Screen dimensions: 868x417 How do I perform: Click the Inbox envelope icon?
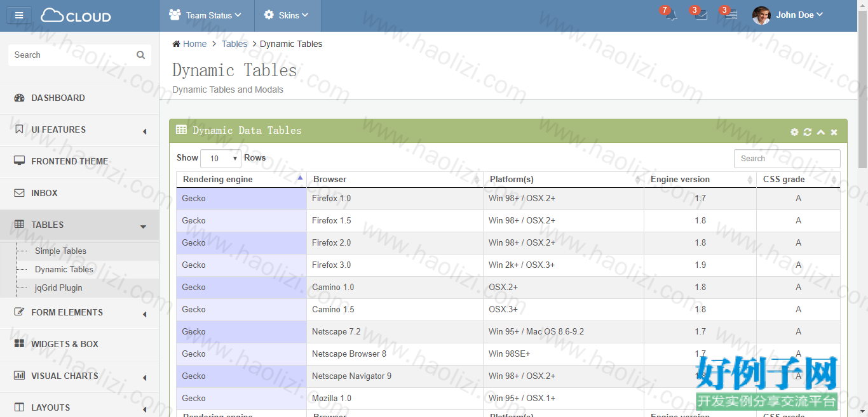[x=19, y=193]
